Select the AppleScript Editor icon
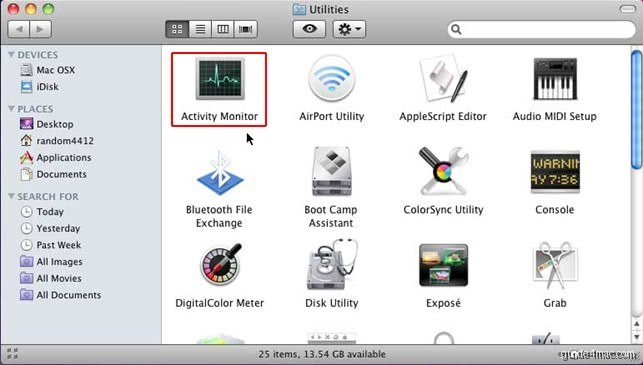Viewport: 643px width, 365px height. (443, 79)
